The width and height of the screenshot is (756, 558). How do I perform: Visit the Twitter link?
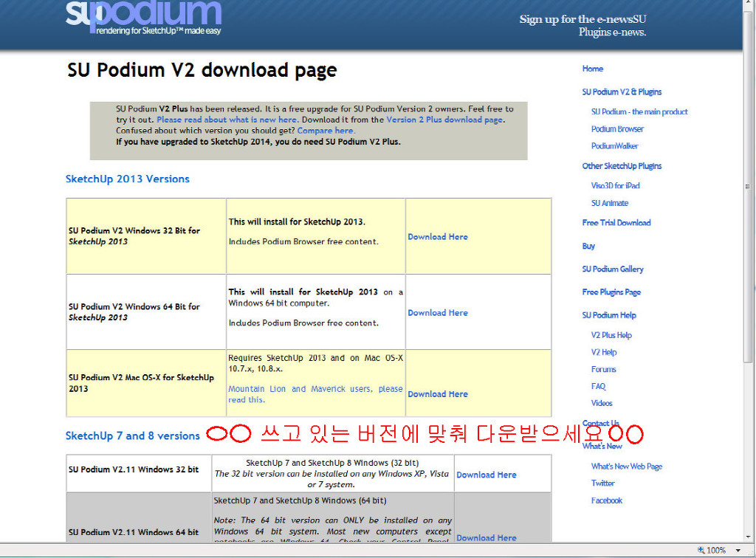click(602, 483)
